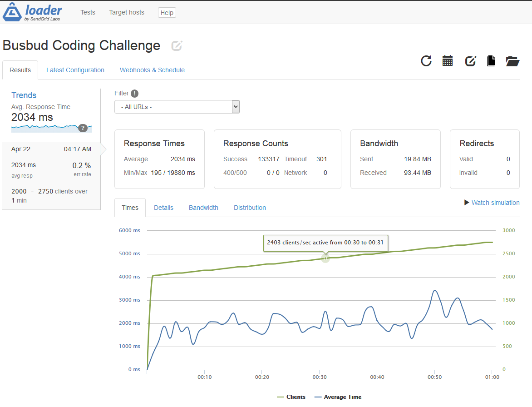
Task: Open the Tests navigation menu item
Action: (88, 12)
